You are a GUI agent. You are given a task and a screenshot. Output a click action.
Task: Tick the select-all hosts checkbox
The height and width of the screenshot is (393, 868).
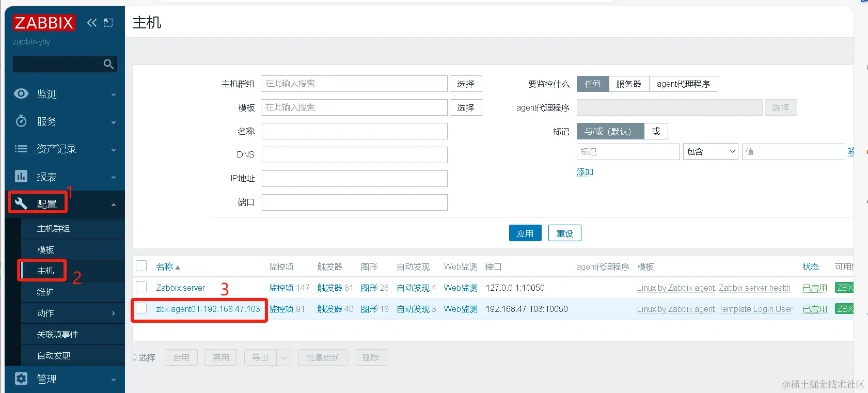(x=141, y=265)
